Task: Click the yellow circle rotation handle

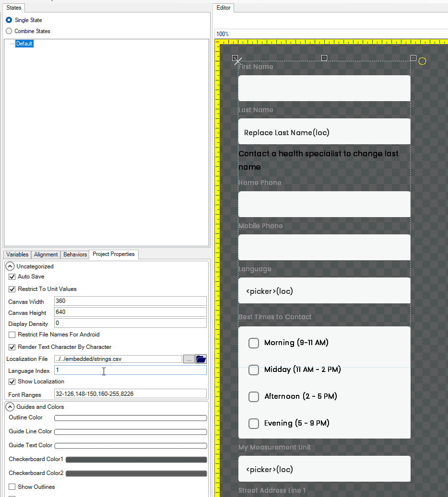Action: coord(422,61)
